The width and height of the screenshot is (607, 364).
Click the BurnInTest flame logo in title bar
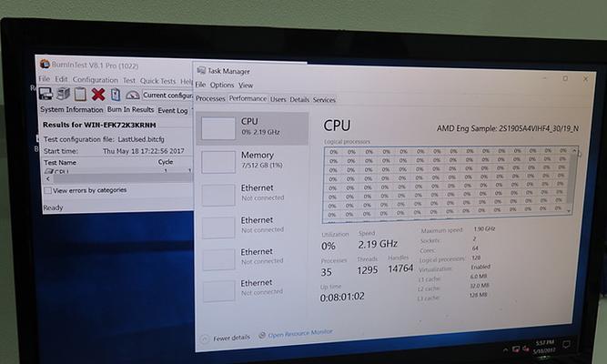(45, 64)
